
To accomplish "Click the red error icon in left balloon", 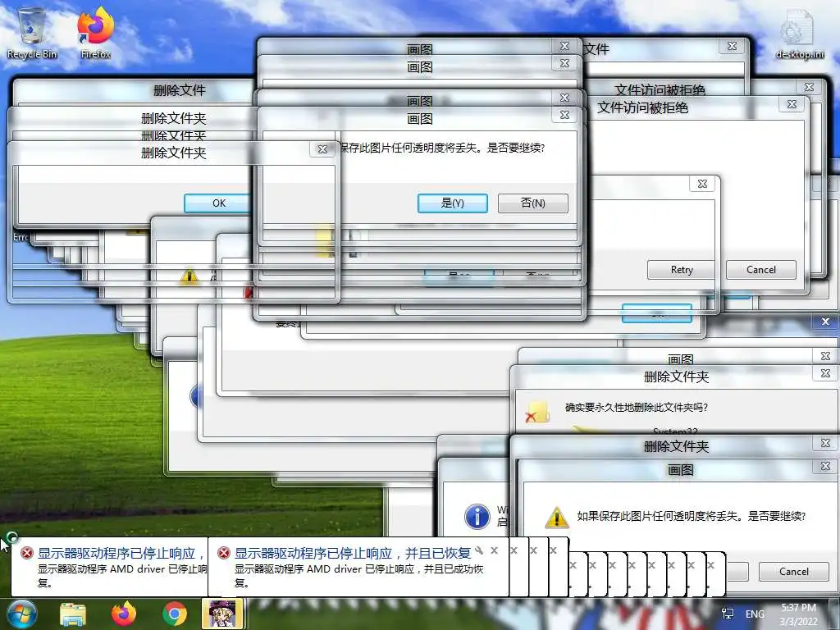I will click(x=27, y=553).
